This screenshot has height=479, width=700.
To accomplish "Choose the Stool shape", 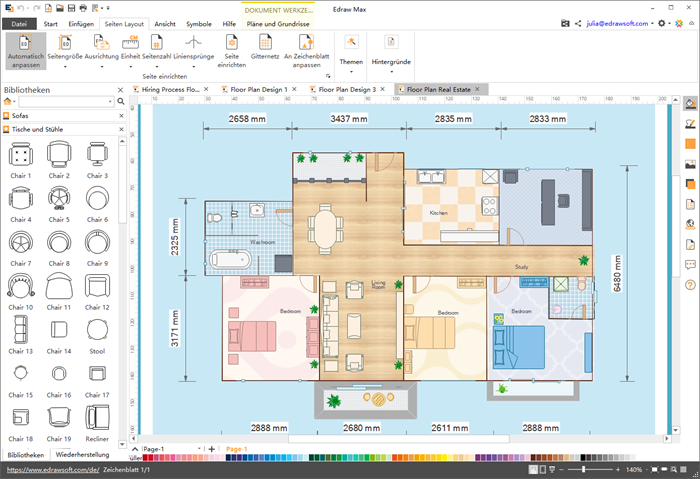I will coord(97,330).
